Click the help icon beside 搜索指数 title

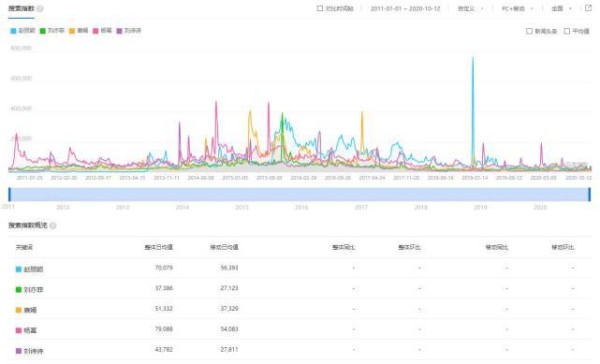tap(40, 8)
